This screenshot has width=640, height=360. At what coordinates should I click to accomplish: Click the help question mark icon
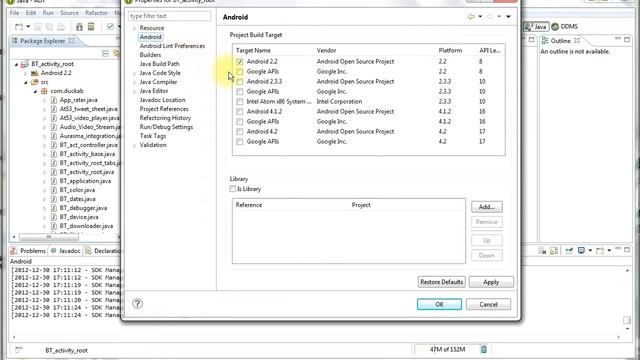click(138, 304)
